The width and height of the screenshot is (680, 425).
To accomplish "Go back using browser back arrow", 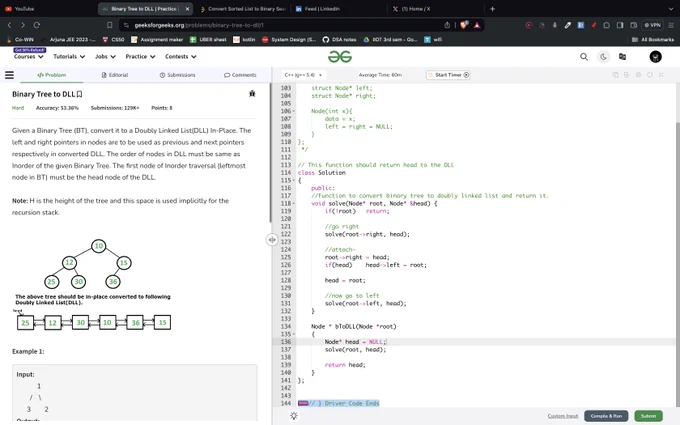I will coord(10,25).
